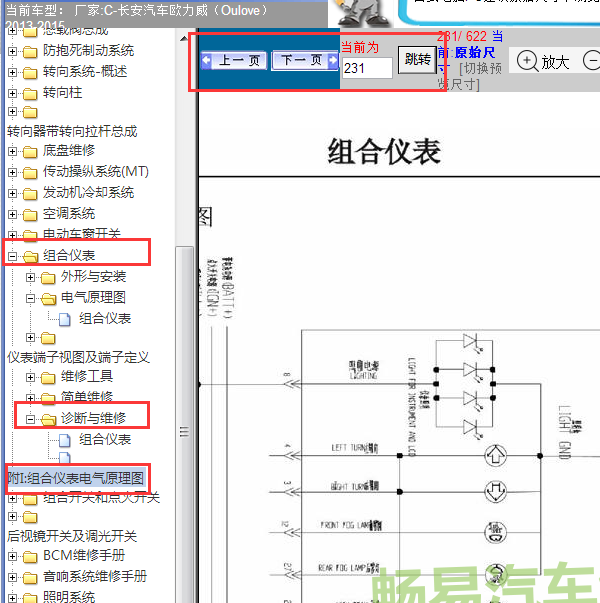
Task: Select the 防抱死制动系统 tree label
Action: click(88, 50)
